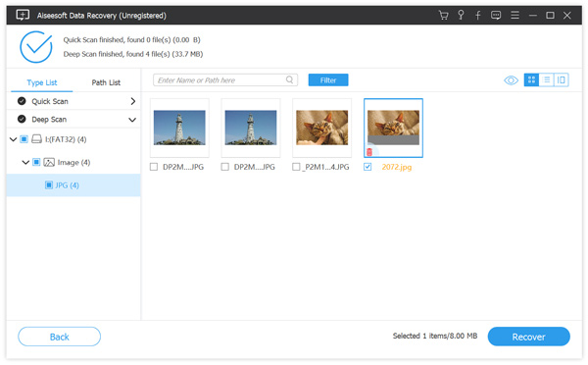Switch to thumbnail grid view
Image resolution: width=588 pixels, height=365 pixels.
coord(531,79)
